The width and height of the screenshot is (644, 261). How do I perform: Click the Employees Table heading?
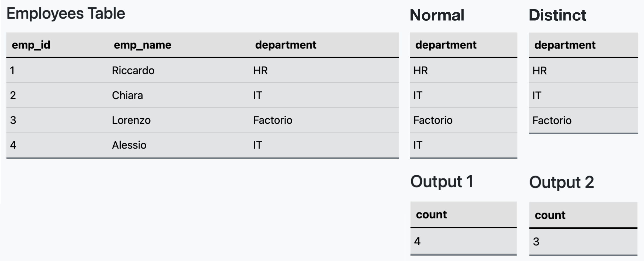point(66,13)
